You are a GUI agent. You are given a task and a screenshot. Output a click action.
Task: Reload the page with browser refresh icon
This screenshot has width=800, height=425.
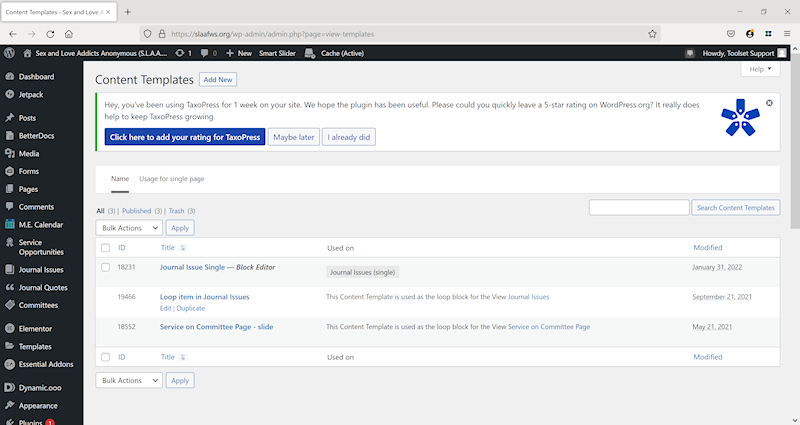[50, 34]
